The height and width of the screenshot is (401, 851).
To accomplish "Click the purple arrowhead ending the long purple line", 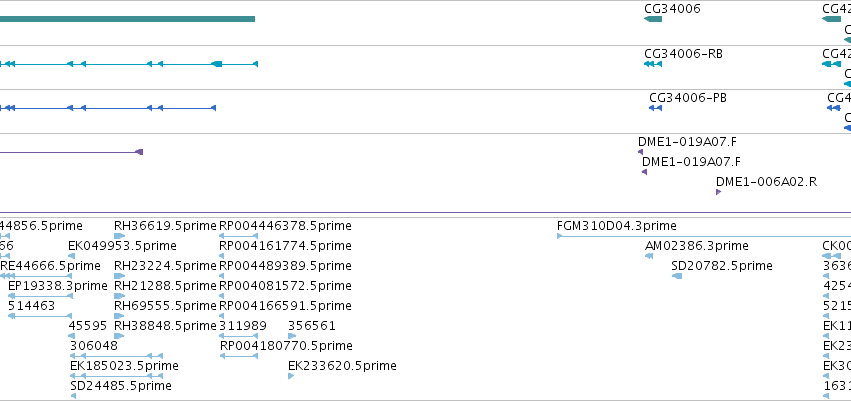I will tap(139, 152).
